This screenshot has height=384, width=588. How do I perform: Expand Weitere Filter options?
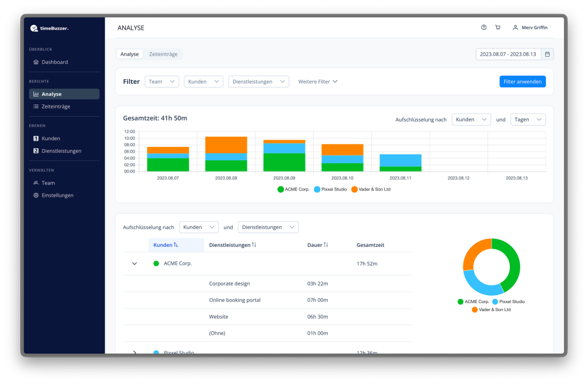pos(318,82)
